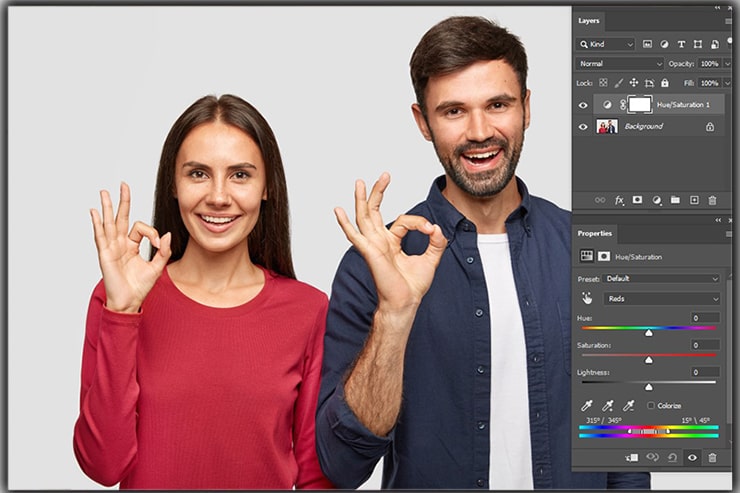View previous state icon in Properties
This screenshot has width=740, height=493.
653,457
